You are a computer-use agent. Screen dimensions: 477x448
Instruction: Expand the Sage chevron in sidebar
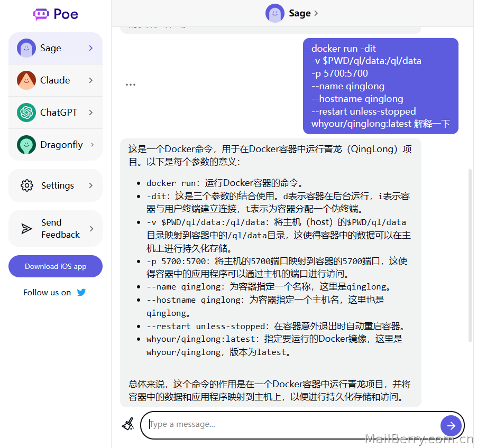point(90,48)
